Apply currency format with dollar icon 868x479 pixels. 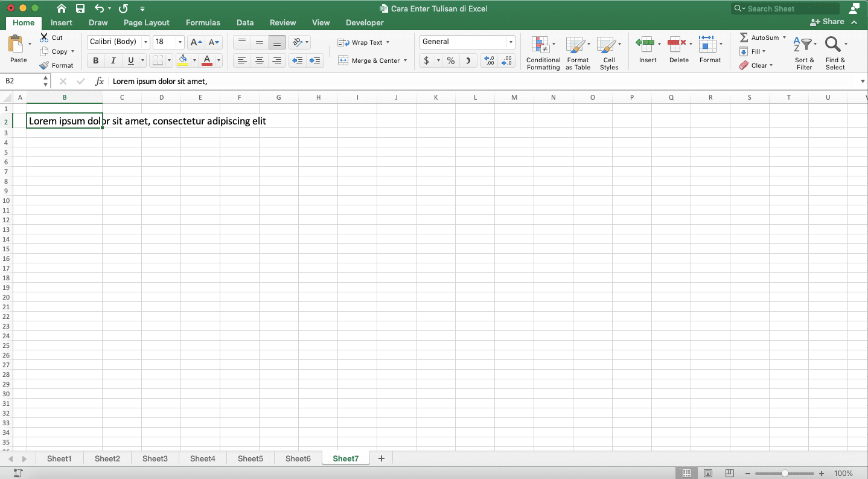(x=427, y=60)
